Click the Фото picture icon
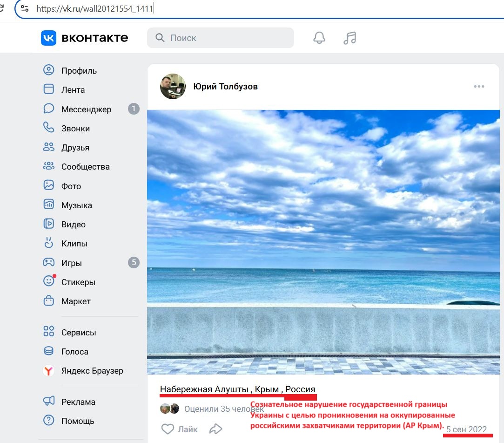504x443 pixels. (48, 185)
